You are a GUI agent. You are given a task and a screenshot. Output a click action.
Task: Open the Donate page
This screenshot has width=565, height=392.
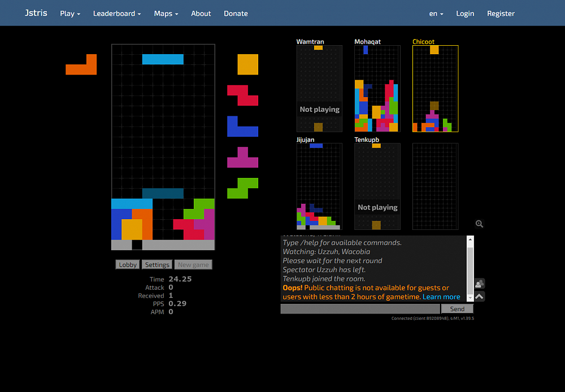click(x=236, y=14)
